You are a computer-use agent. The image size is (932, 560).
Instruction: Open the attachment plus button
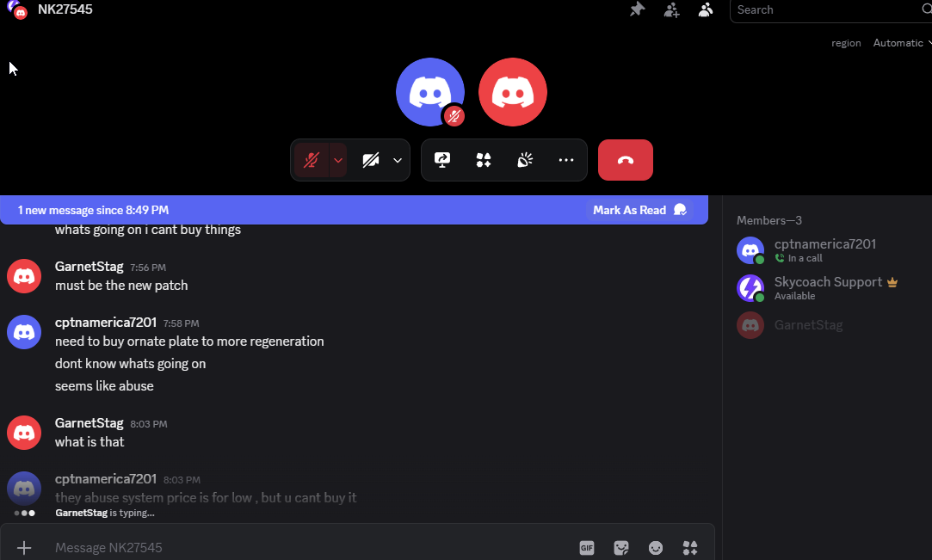[24, 548]
